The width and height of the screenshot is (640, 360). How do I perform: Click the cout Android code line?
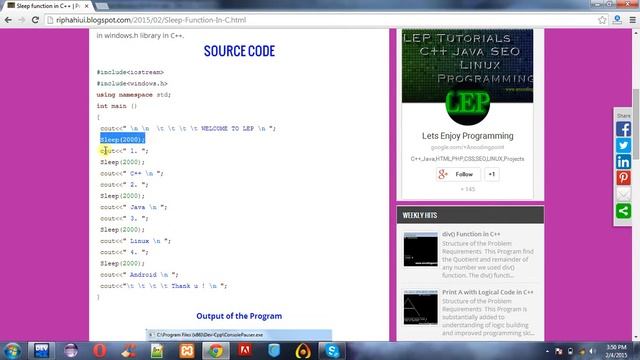coord(139,275)
